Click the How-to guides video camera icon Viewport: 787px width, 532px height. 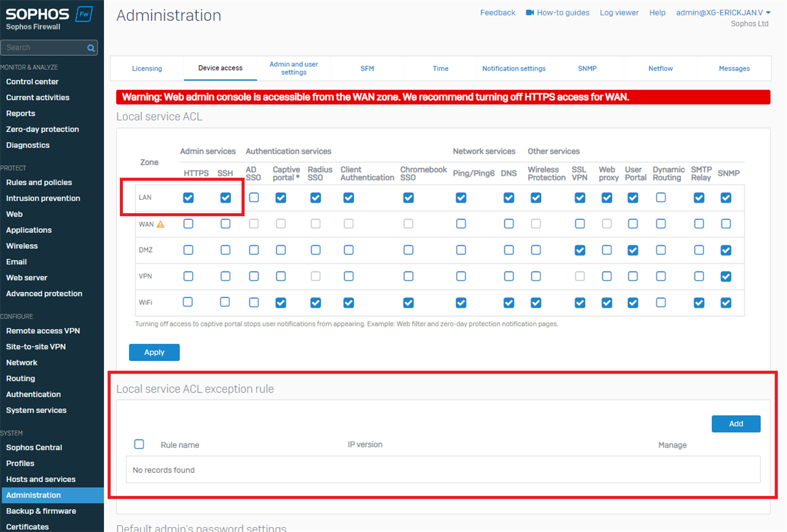(530, 13)
